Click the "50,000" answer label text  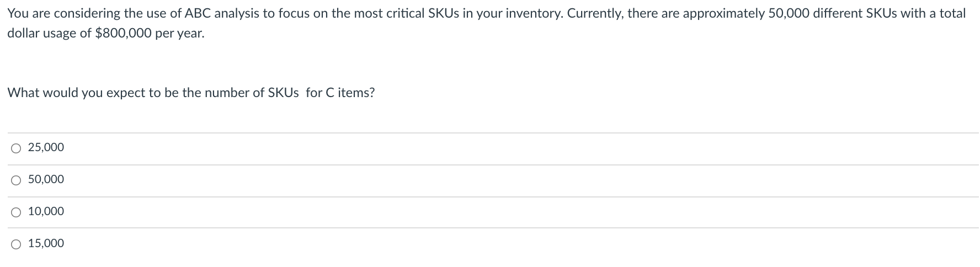click(46, 179)
